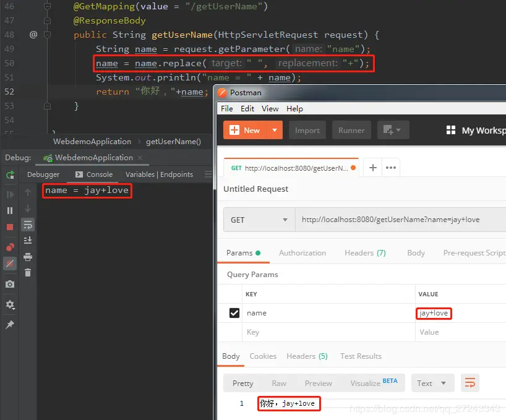Select the response Headers (5) tab
Viewport: 506px width, 420px height.
pos(307,356)
